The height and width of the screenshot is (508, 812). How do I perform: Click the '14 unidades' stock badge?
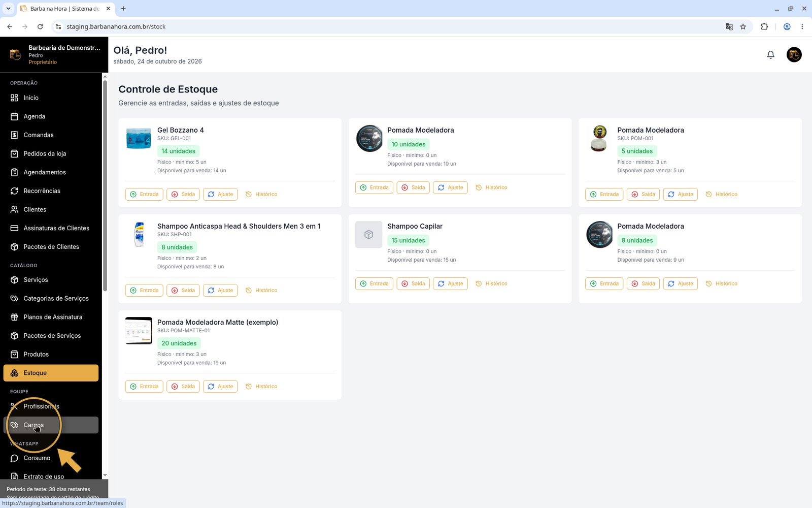[x=178, y=151]
